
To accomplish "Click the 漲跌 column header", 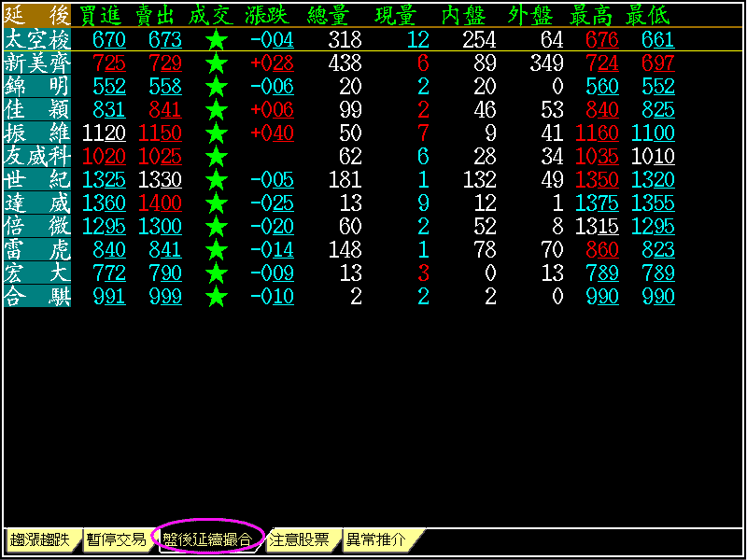I will point(267,15).
